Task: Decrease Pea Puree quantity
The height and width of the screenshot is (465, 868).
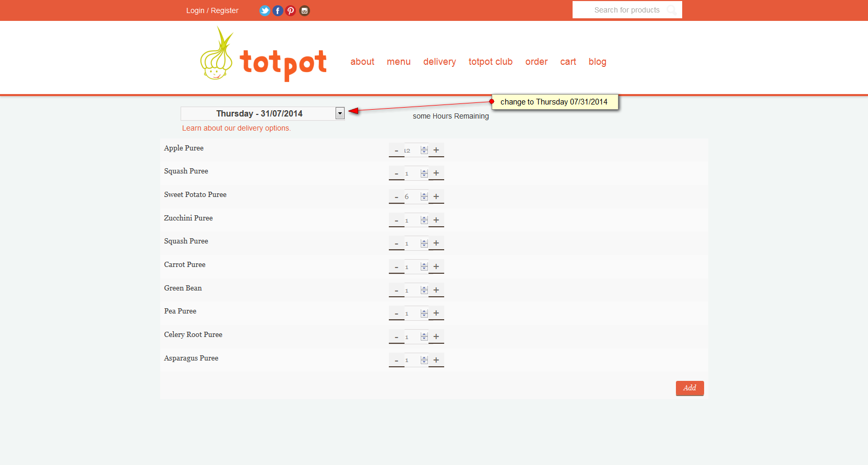Action: 397,313
